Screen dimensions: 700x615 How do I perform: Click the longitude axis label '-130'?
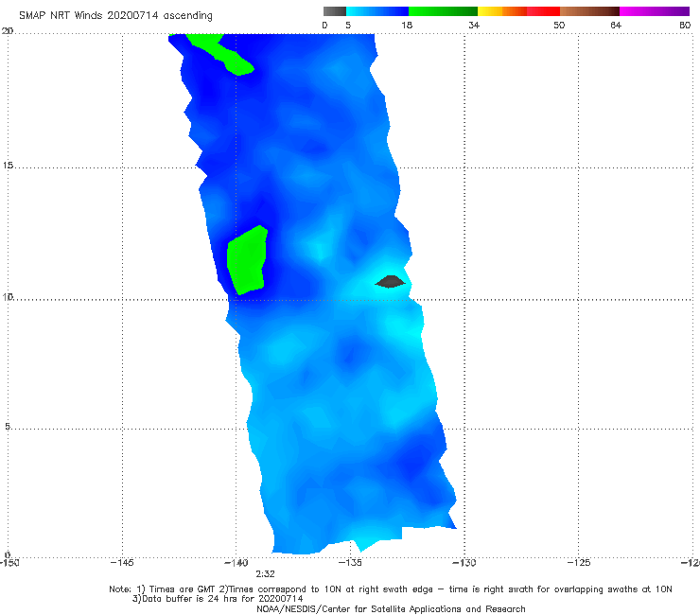point(464,563)
